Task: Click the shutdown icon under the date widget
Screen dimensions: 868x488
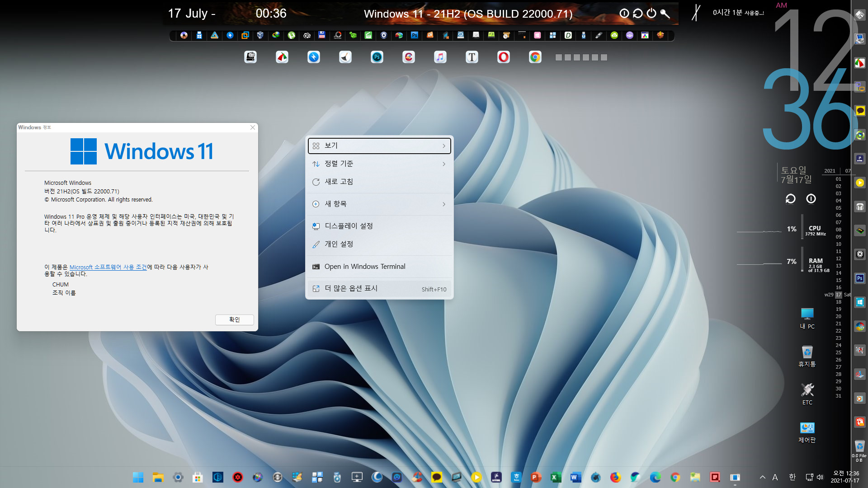Action: point(811,199)
